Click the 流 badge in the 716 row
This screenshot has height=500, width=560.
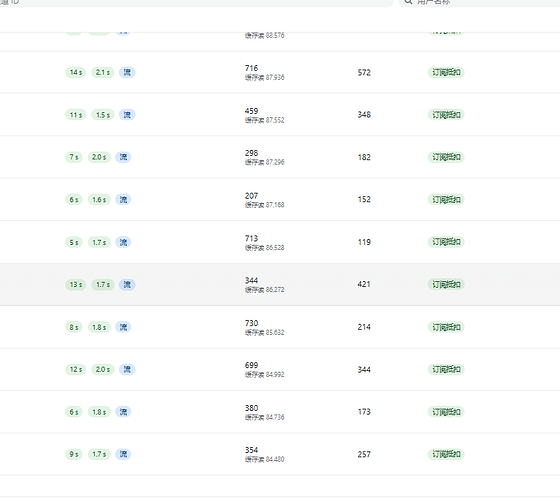(x=127, y=72)
